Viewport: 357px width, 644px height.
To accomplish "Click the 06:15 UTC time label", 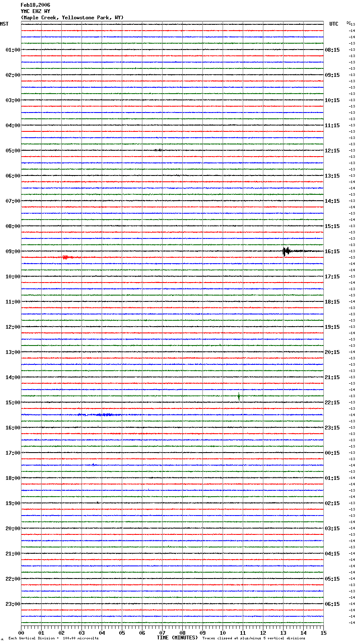I will [332, 604].
